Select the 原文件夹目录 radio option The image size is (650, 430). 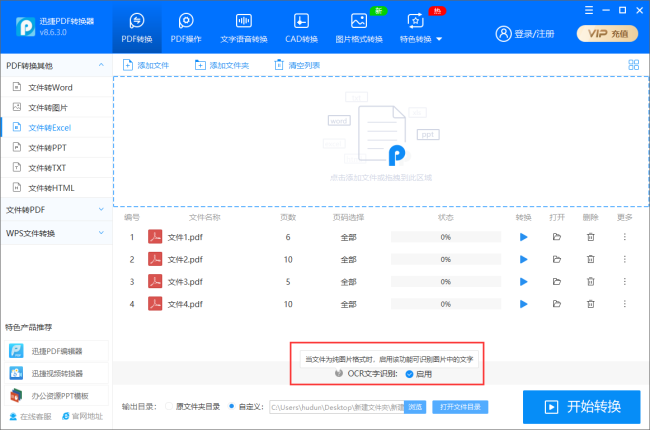169,406
